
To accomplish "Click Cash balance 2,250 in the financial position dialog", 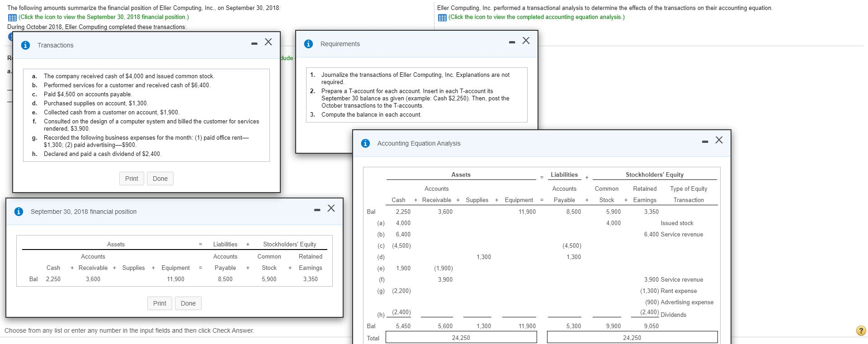I will 53,279.
